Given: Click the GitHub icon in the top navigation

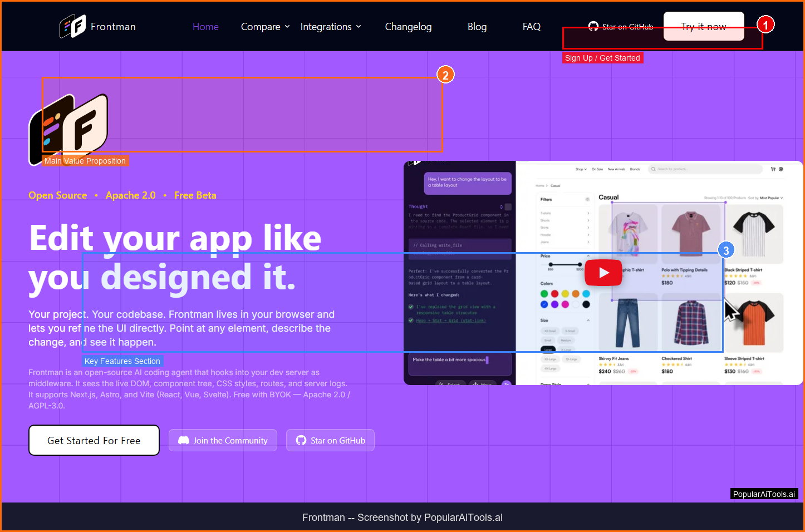Looking at the screenshot, I should pos(593,26).
